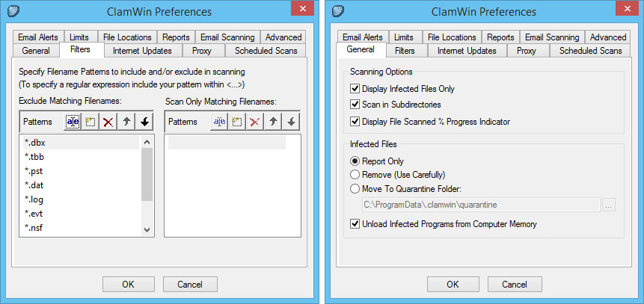This screenshot has height=304, width=644.
Task: Open Reports tab in right window
Action: click(x=500, y=37)
